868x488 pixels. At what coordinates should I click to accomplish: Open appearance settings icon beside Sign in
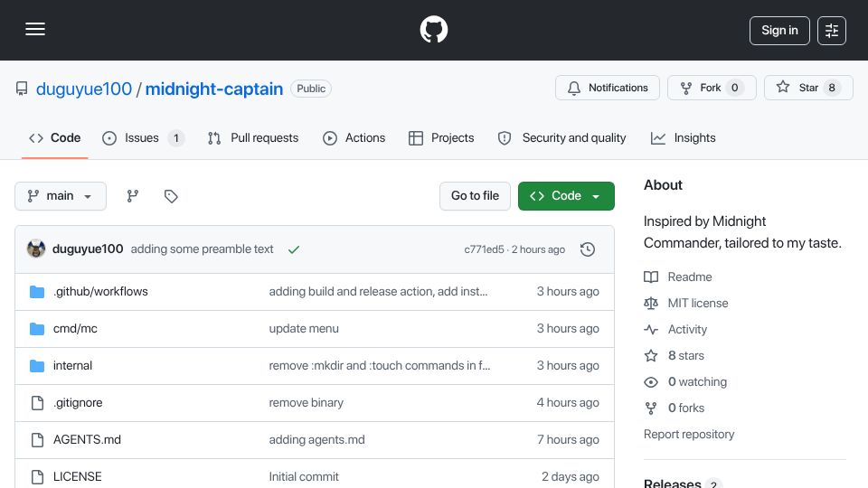(832, 31)
